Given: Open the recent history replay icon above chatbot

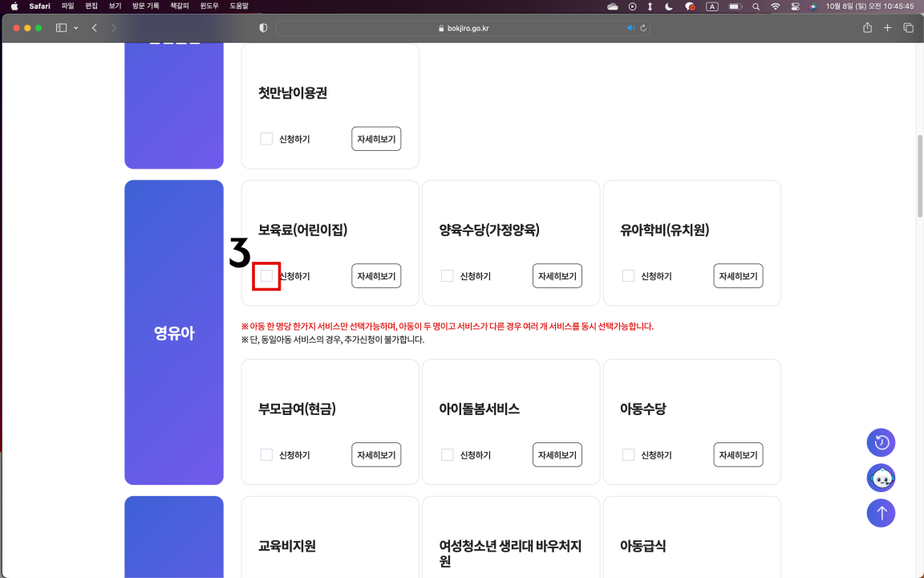Looking at the screenshot, I should coord(881,442).
